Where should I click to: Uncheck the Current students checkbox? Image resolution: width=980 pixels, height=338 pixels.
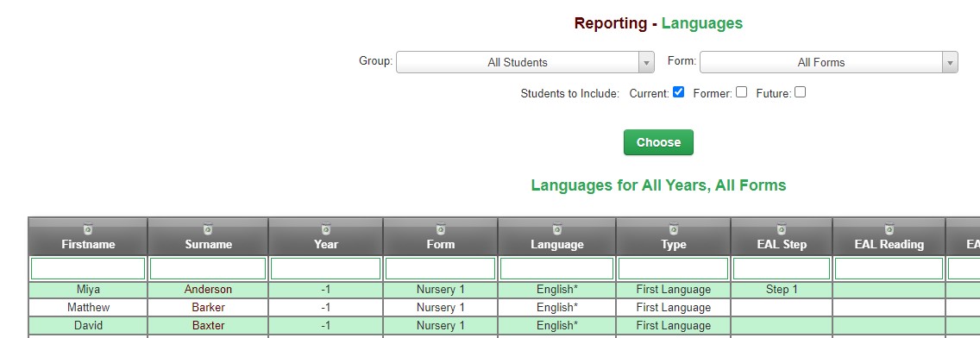[678, 92]
